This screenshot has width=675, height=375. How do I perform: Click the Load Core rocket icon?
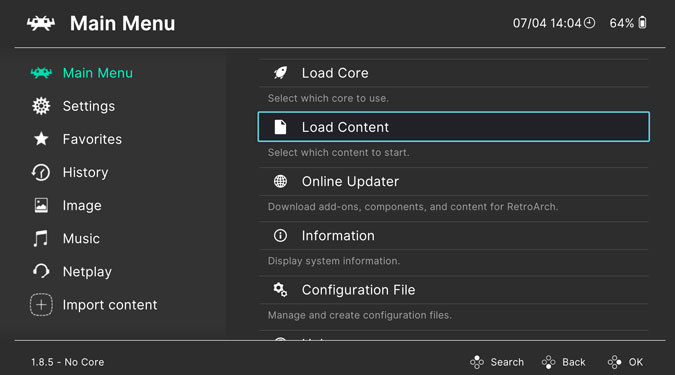click(x=280, y=73)
